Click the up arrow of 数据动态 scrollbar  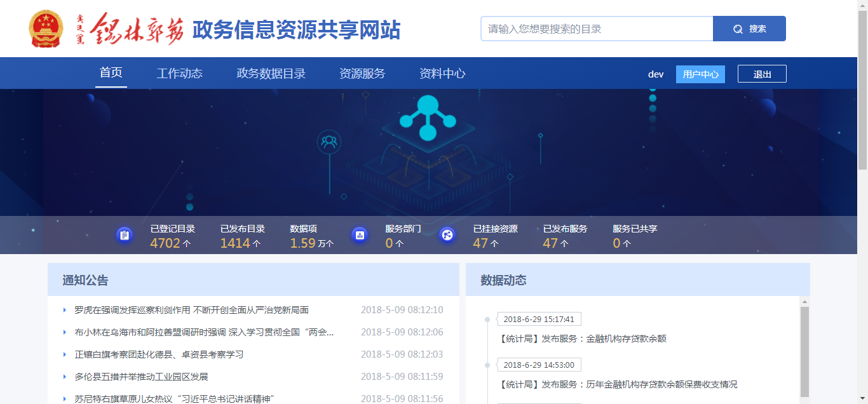click(x=804, y=302)
